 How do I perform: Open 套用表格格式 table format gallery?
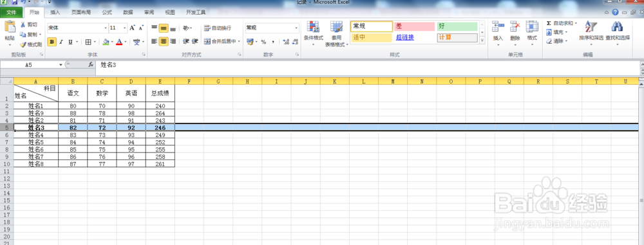click(x=337, y=33)
